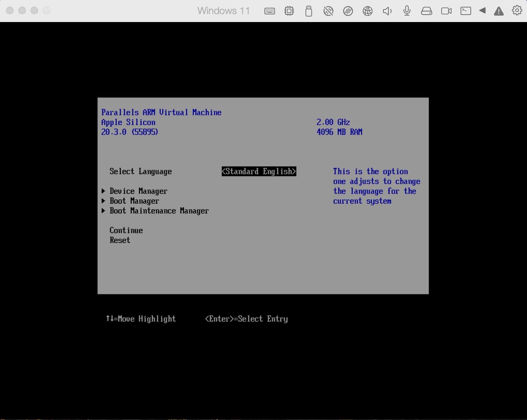
Task: Click the 2.00 GHz text
Action: pyautogui.click(x=333, y=122)
